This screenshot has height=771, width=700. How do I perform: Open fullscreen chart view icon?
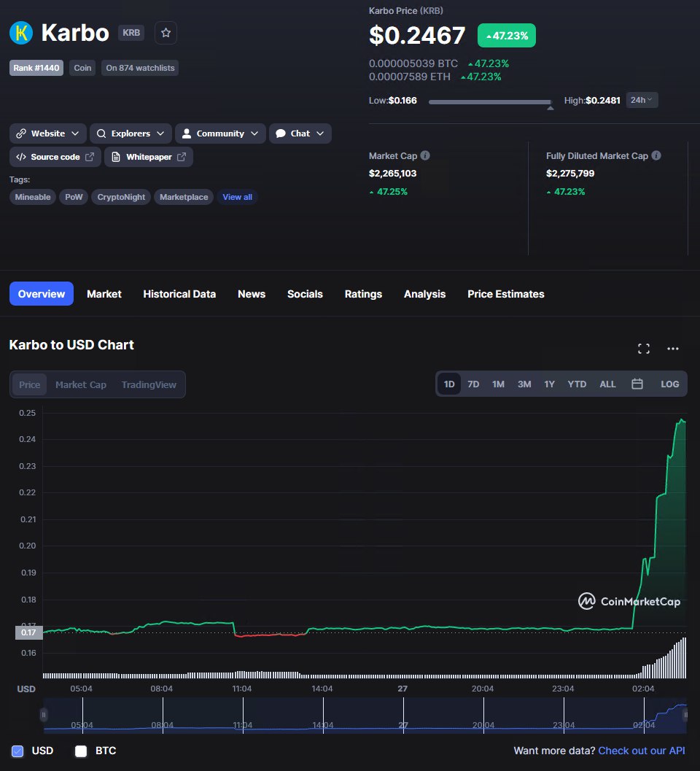tap(643, 349)
